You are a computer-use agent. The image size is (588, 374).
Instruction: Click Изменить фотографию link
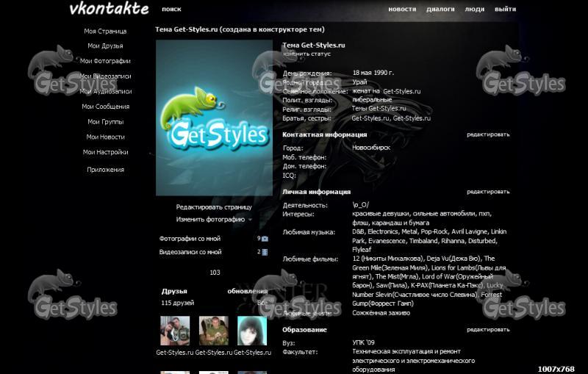pyautogui.click(x=210, y=220)
